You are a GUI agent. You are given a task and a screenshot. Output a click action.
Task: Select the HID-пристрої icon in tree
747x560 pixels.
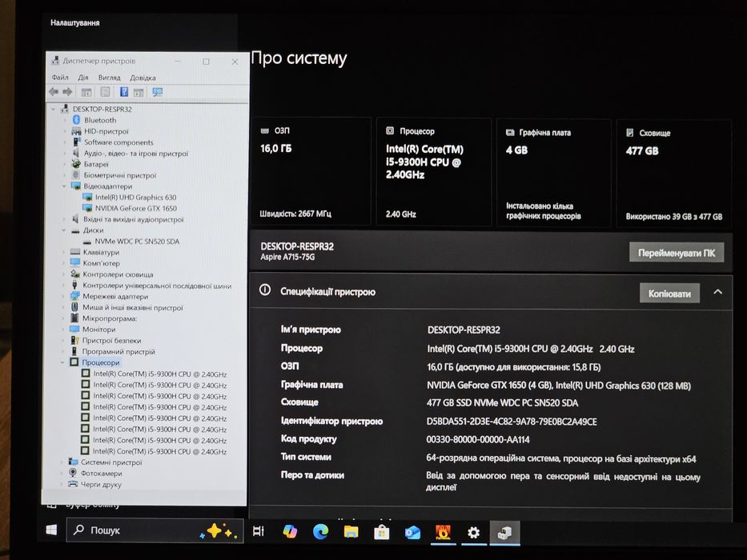[x=76, y=131]
